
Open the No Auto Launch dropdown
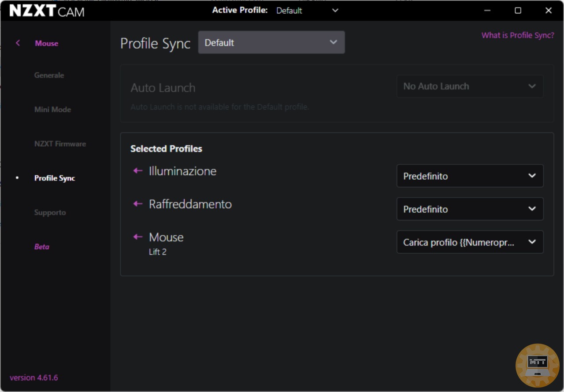tap(470, 86)
